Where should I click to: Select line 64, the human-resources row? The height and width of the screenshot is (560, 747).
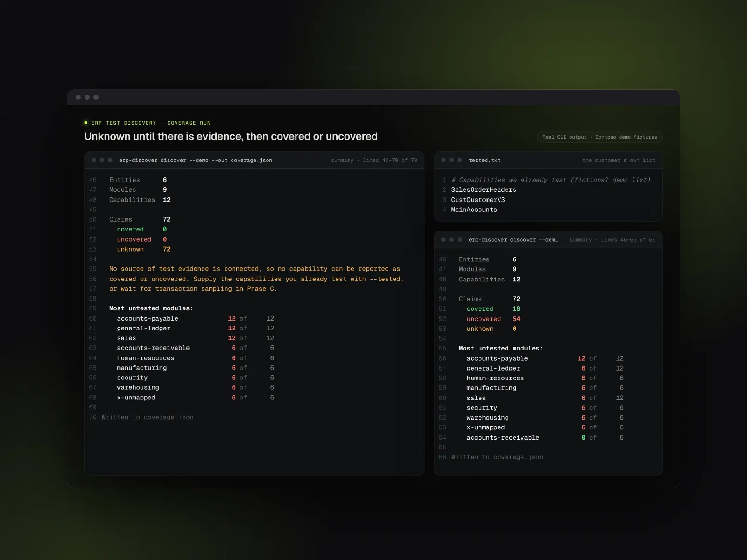click(195, 358)
